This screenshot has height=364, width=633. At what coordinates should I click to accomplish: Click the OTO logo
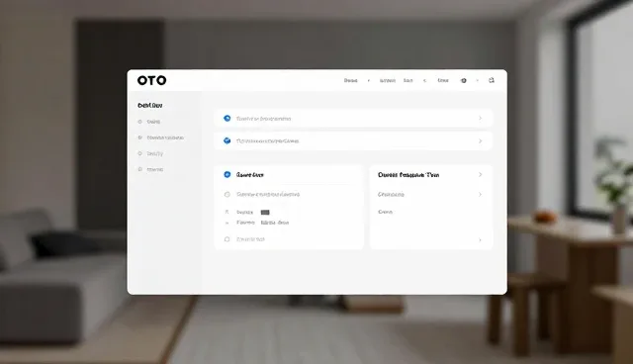click(151, 80)
